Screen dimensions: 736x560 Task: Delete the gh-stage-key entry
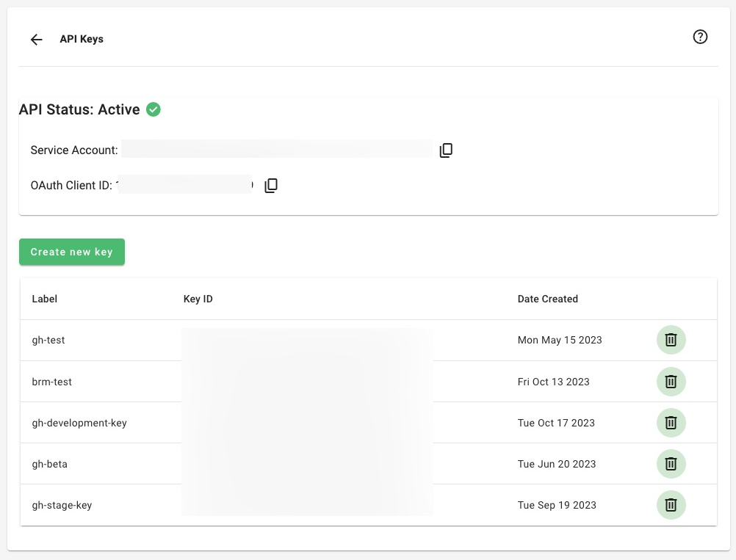(x=671, y=505)
